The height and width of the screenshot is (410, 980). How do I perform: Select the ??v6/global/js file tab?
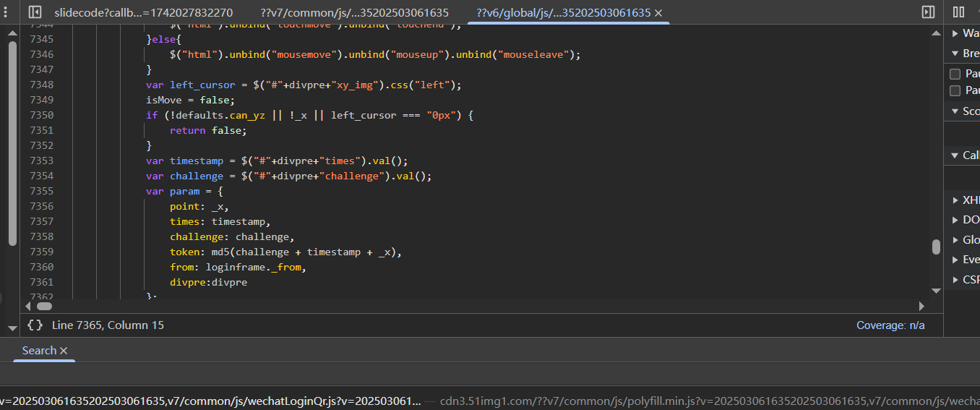(x=564, y=13)
